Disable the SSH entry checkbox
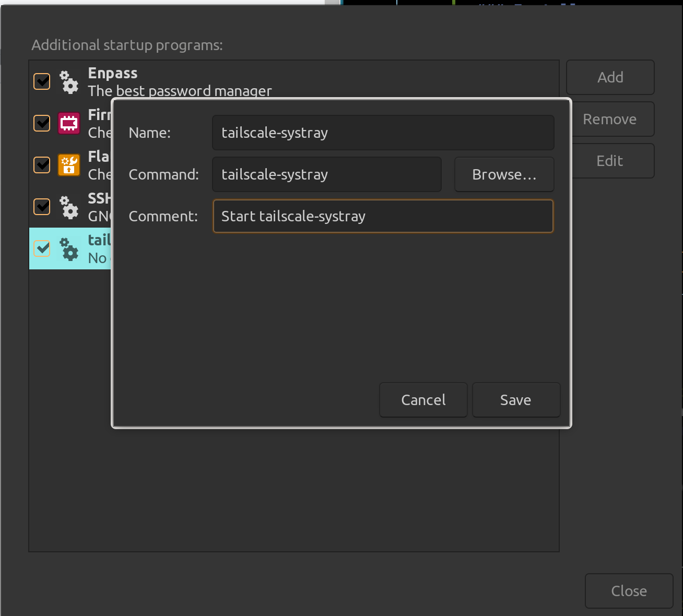The width and height of the screenshot is (683, 616). [42, 207]
